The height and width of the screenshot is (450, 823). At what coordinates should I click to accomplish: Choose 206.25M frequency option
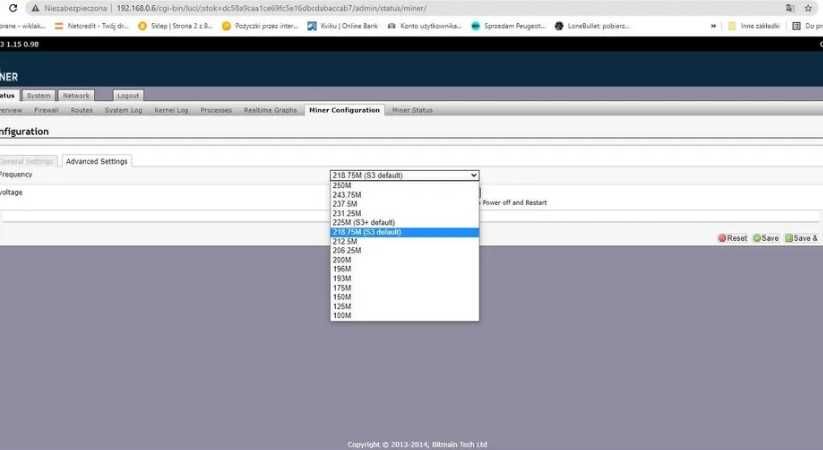point(405,250)
